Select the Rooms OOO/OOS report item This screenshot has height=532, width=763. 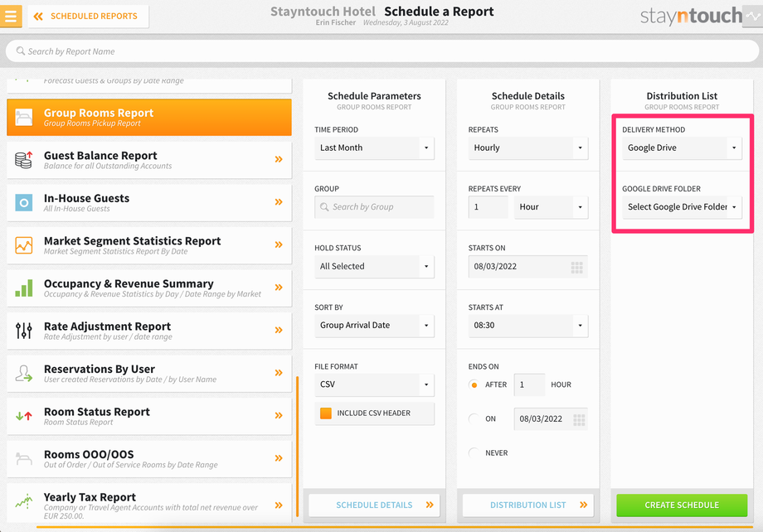[149, 459]
